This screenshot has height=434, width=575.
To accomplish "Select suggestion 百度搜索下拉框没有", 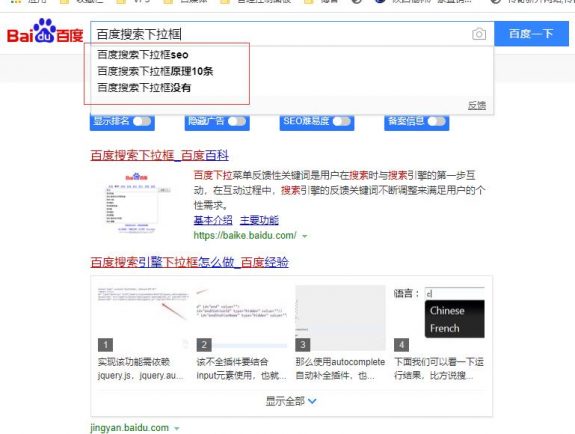I will pos(144,88).
